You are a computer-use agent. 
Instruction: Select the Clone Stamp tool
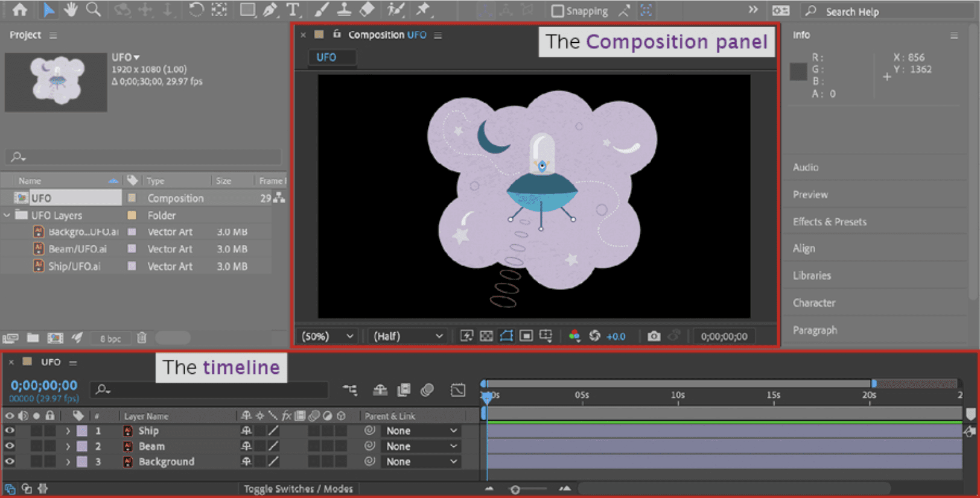(x=344, y=10)
